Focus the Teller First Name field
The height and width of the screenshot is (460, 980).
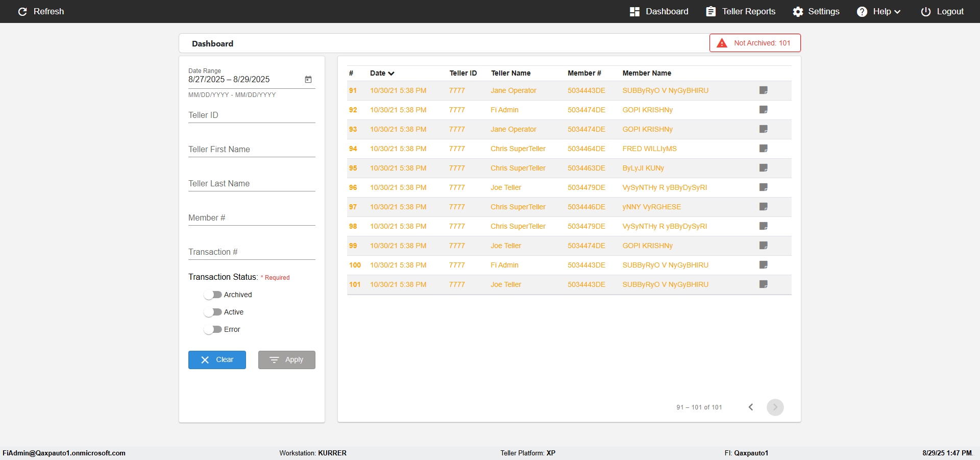pyautogui.click(x=252, y=150)
